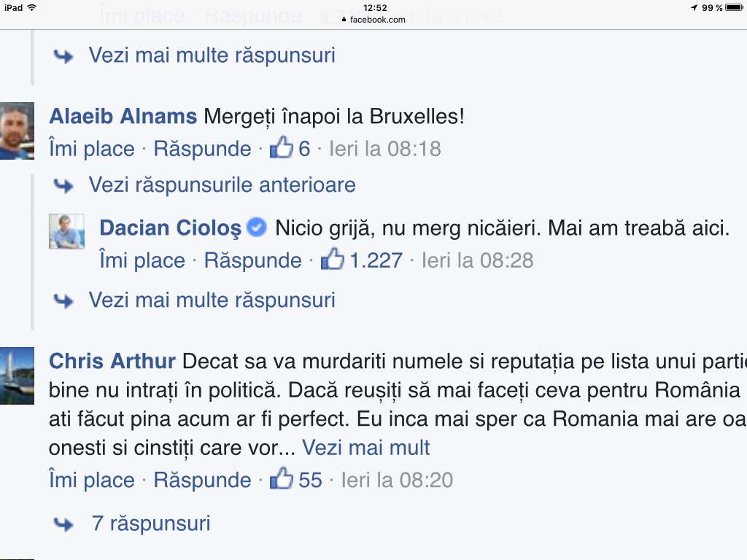Expand 'Vezi mai multe răspunsuri' below Cioloș reply
This screenshot has width=747, height=560.
212,300
